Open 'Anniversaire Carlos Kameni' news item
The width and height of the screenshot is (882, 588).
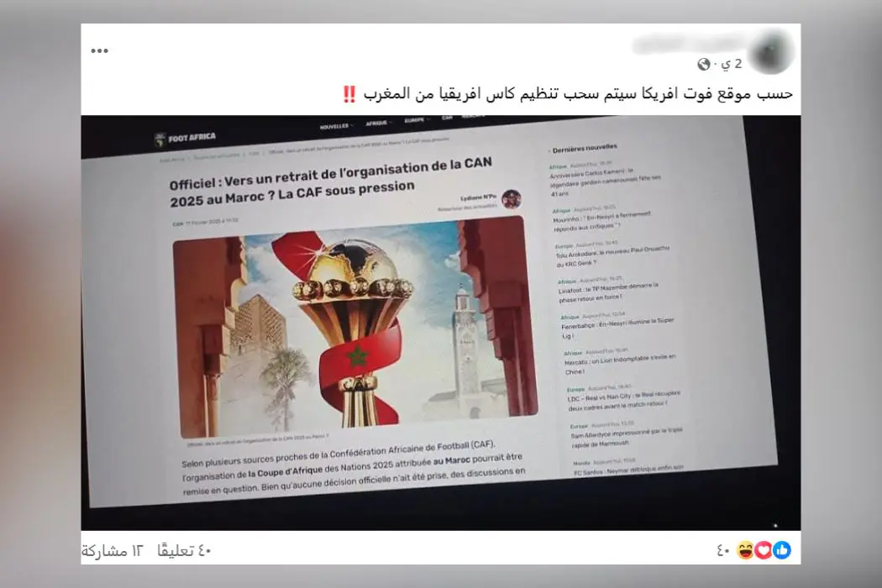605,180
